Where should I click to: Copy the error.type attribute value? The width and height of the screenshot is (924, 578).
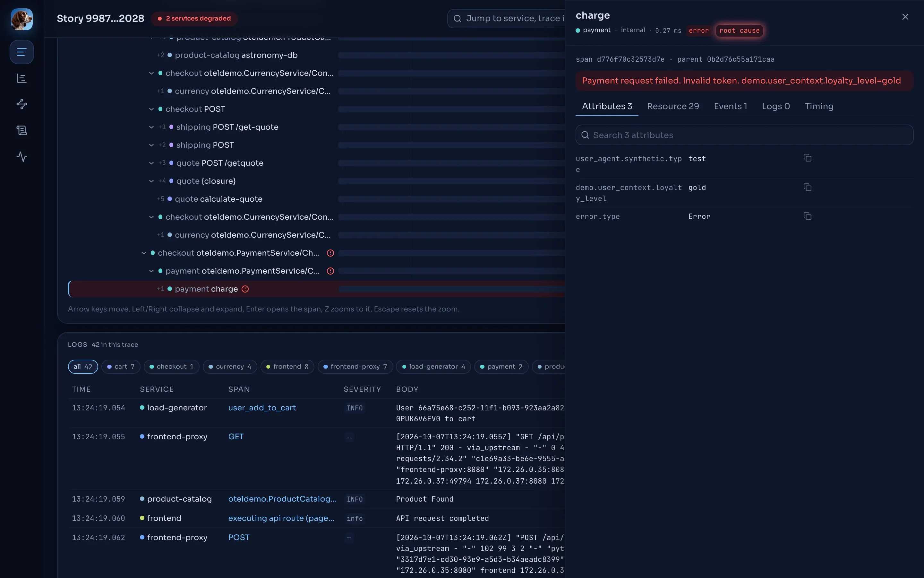point(807,216)
